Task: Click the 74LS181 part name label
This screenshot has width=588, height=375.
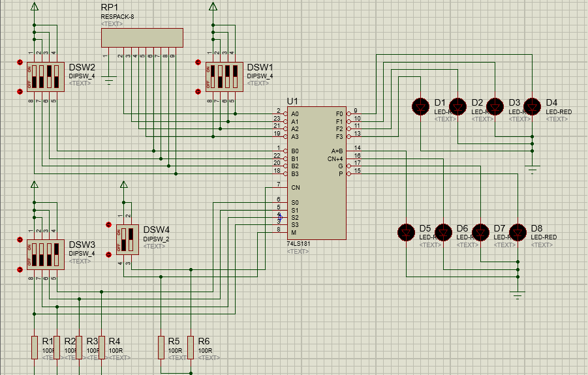Action: [300, 244]
